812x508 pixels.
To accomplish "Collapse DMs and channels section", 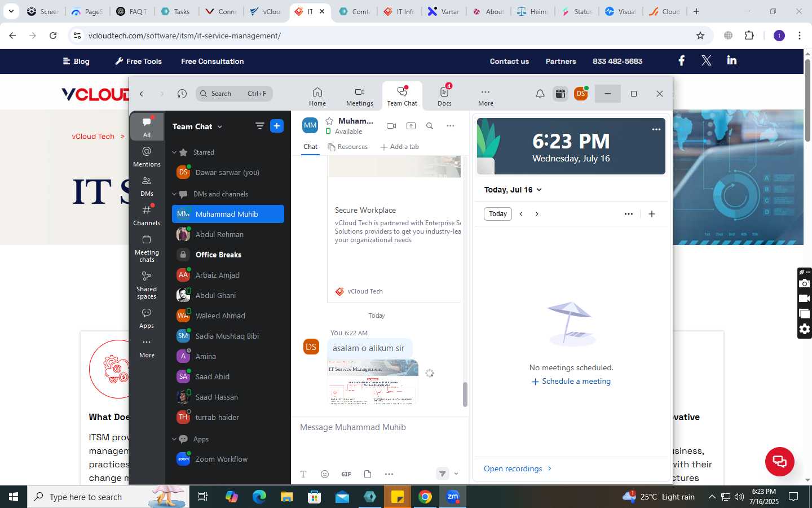I will (x=174, y=194).
